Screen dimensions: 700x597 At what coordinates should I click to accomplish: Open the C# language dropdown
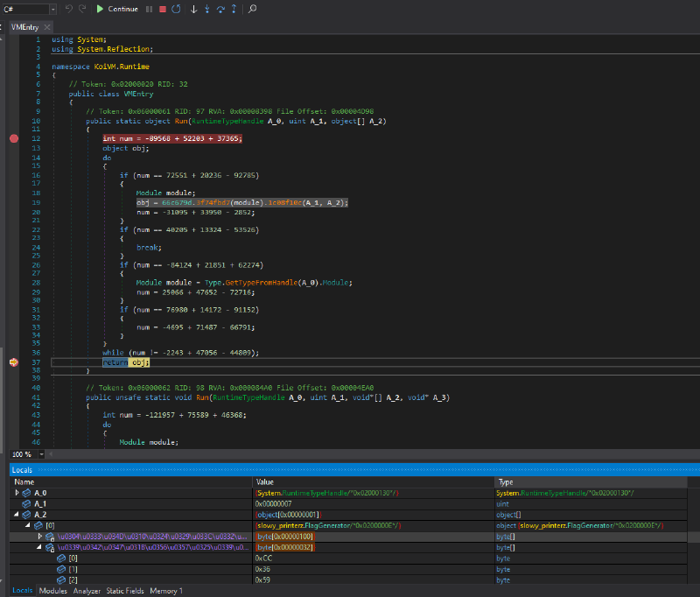tap(52, 9)
